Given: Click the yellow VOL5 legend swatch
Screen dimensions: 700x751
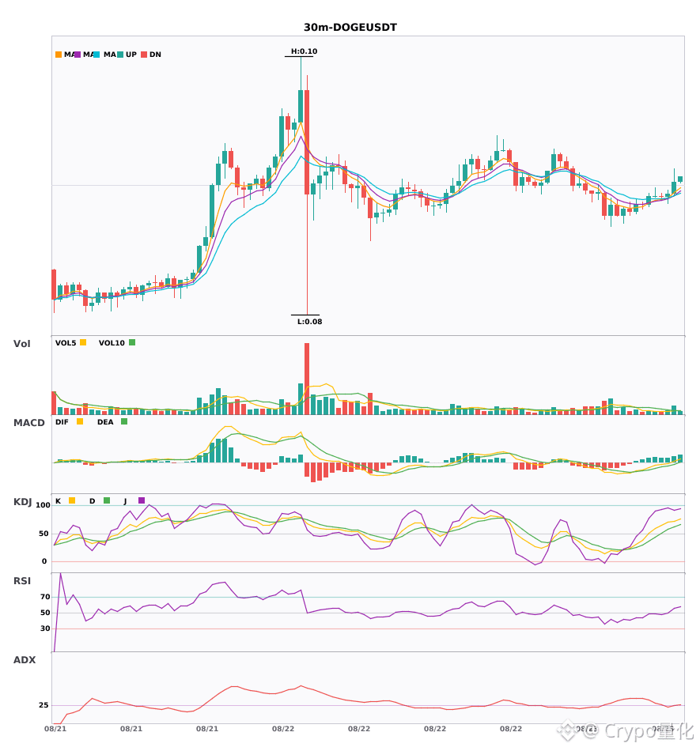Looking at the screenshot, I should 83,342.
